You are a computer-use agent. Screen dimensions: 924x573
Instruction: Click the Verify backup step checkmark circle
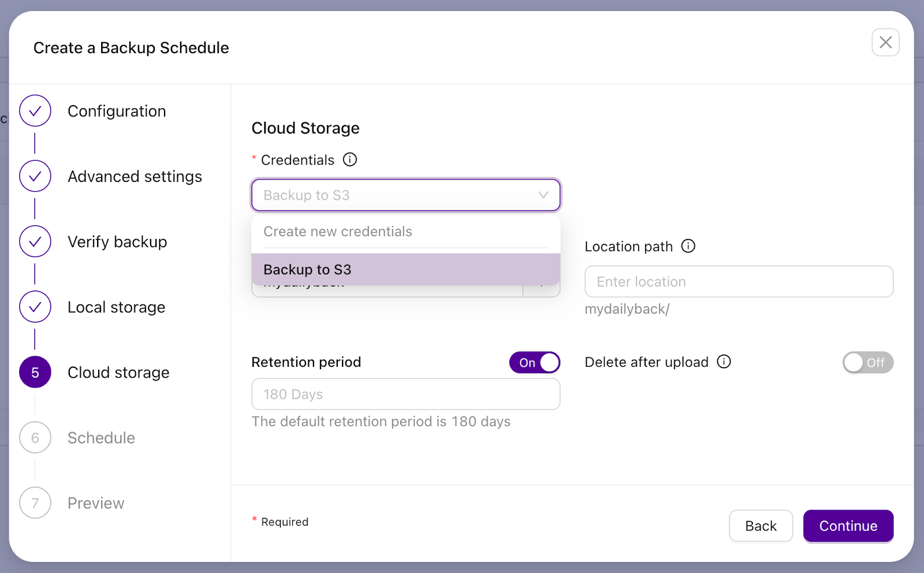[35, 241]
